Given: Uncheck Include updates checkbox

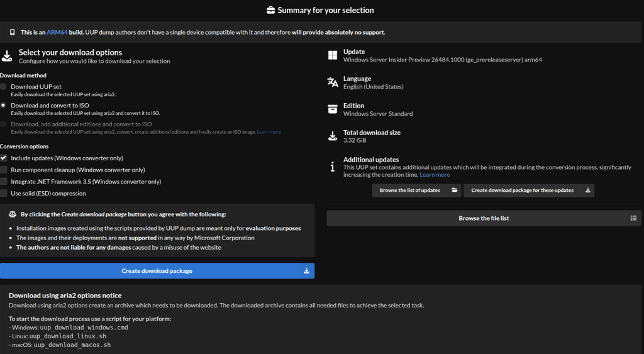Looking at the screenshot, I should click(x=4, y=158).
